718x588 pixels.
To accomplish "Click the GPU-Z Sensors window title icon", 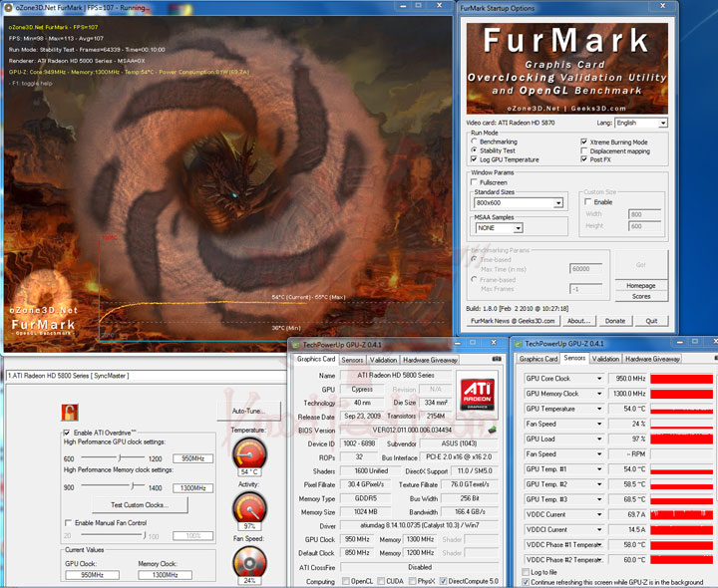I will point(519,344).
